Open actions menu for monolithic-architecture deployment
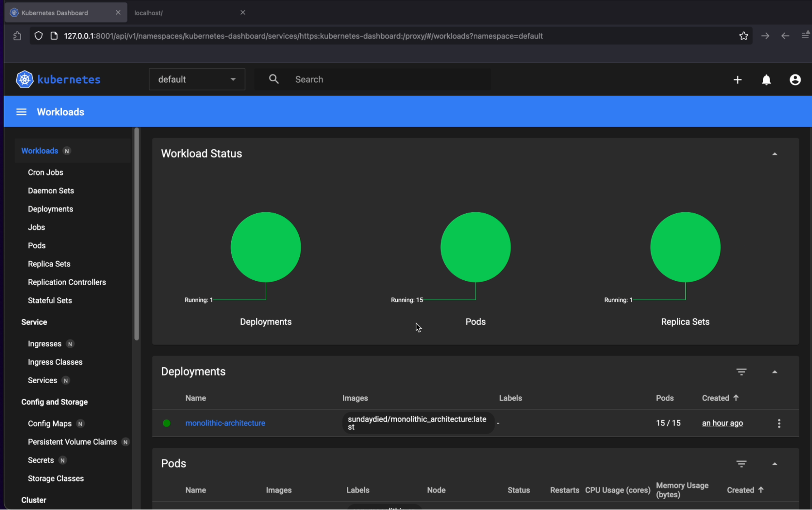812x510 pixels. point(779,423)
